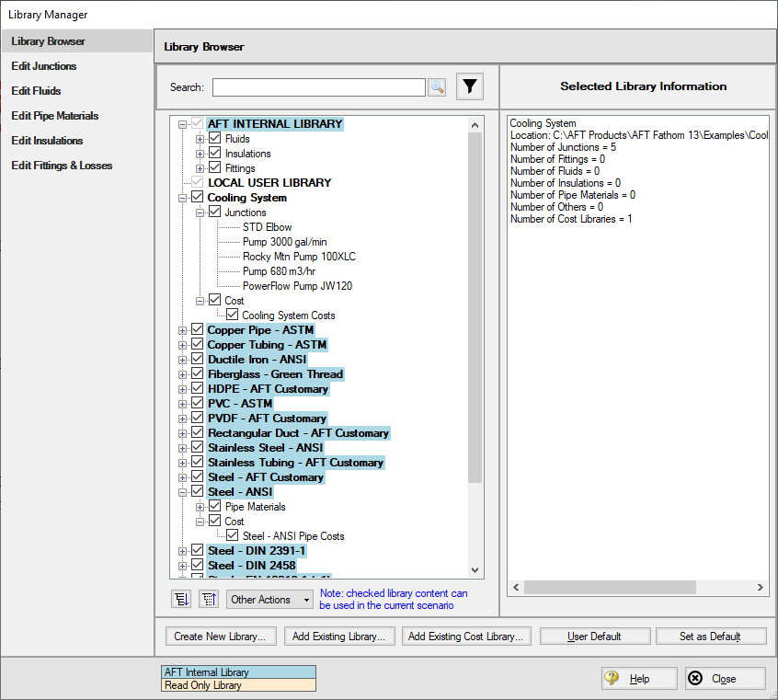The height and width of the screenshot is (700, 778).
Task: Collapse the Cooling System Junctions node
Action: coord(200,212)
